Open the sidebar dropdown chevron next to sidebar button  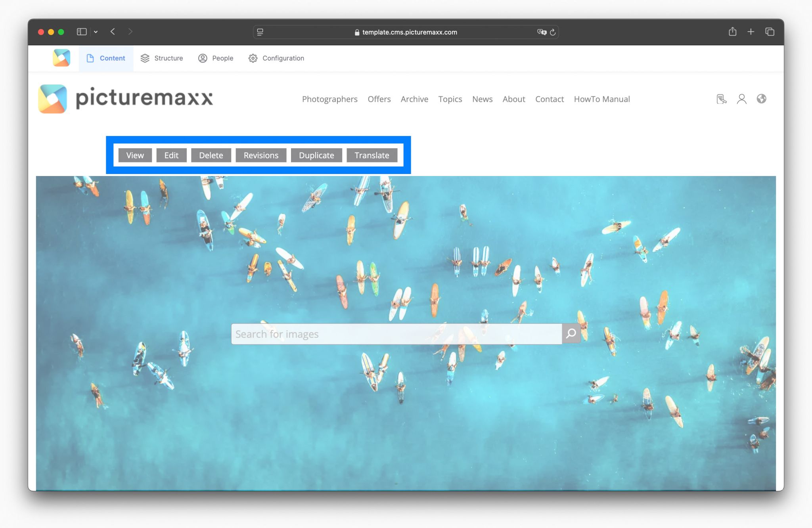(x=96, y=32)
